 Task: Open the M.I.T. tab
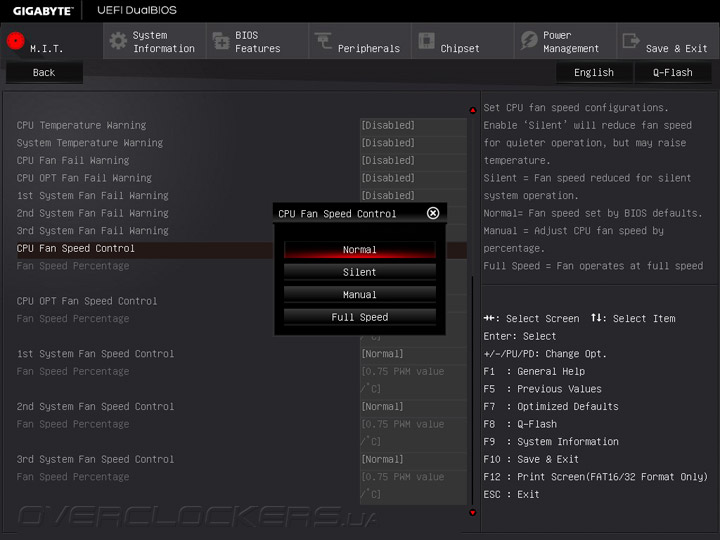pyautogui.click(x=51, y=41)
